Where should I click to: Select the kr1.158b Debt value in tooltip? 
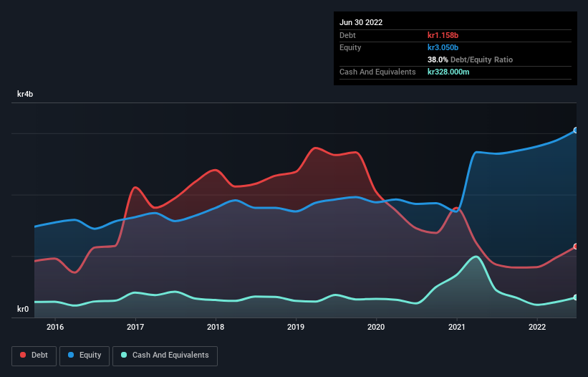coord(443,35)
